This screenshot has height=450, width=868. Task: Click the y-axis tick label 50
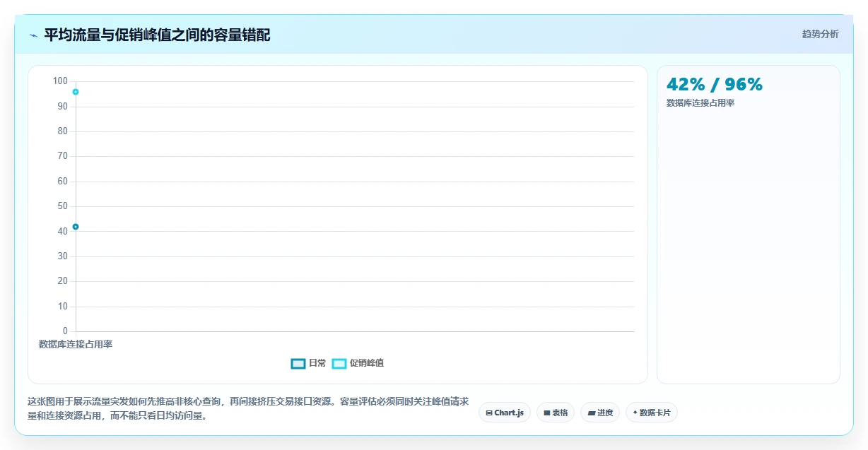63,206
